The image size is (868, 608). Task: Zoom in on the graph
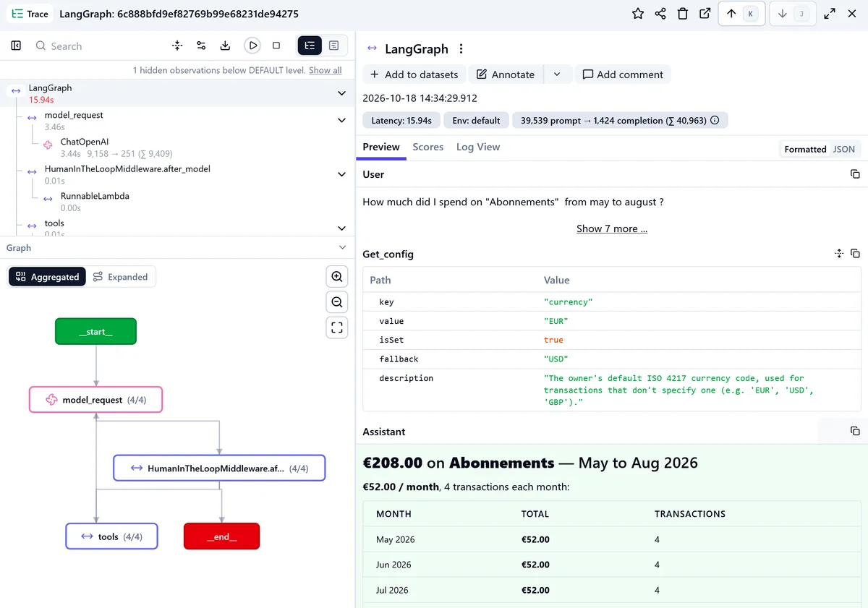[x=337, y=276]
